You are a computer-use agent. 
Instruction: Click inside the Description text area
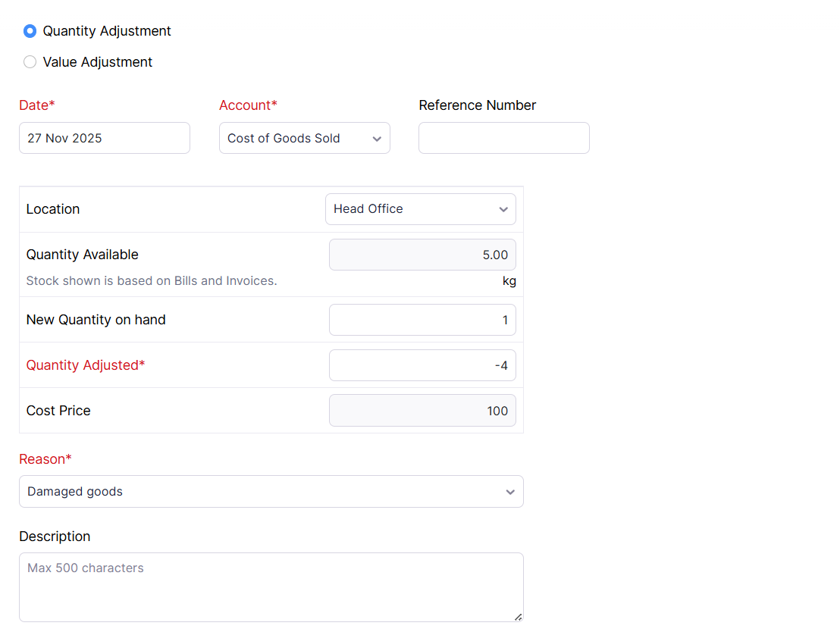271,587
